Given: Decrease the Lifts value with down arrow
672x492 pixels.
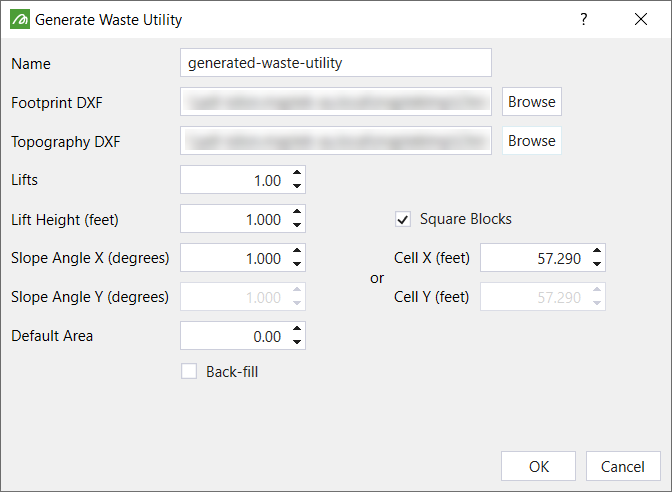Looking at the screenshot, I should [x=297, y=185].
